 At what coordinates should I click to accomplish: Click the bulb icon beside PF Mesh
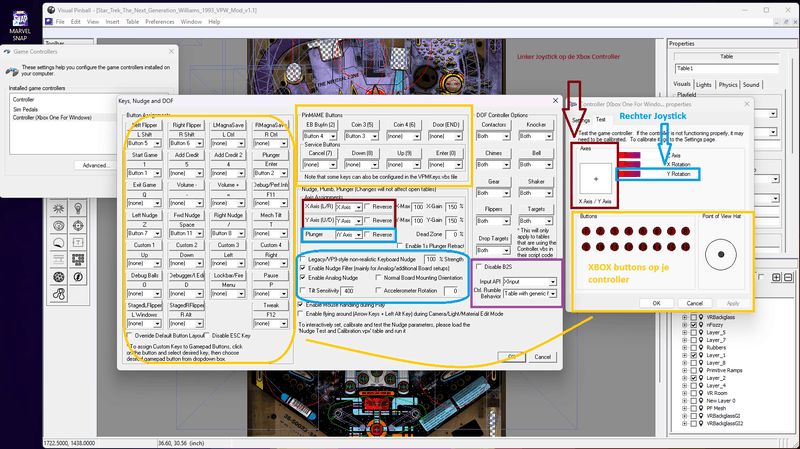tap(701, 408)
